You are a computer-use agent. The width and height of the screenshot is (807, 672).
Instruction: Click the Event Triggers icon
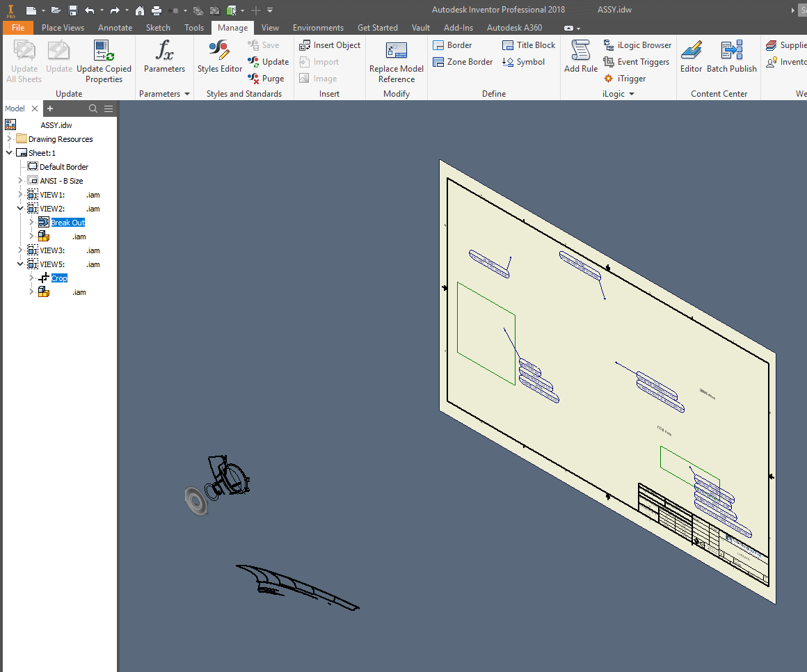637,61
